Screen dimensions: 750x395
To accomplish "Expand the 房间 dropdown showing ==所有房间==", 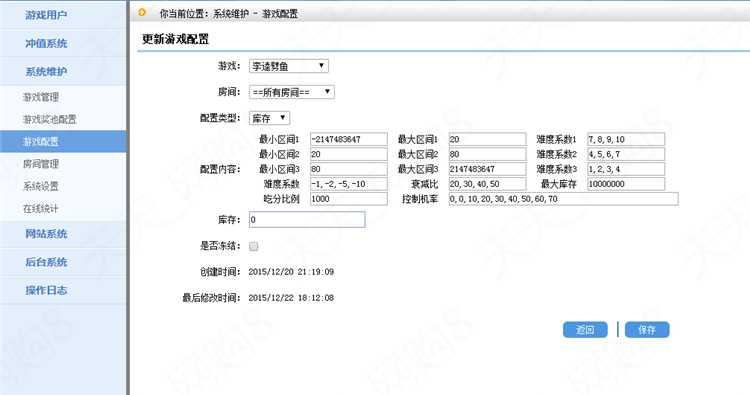I will coord(292,92).
